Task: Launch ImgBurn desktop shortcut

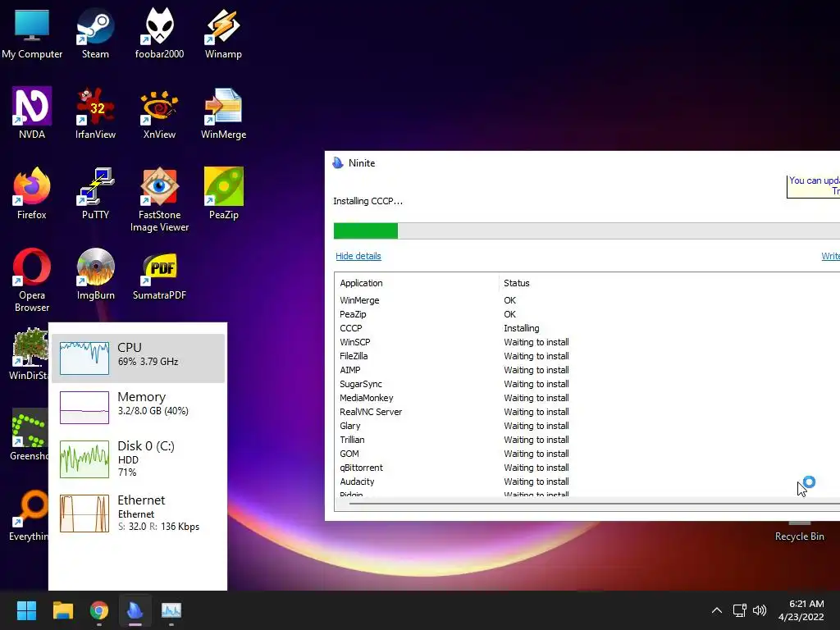Action: [x=95, y=274]
